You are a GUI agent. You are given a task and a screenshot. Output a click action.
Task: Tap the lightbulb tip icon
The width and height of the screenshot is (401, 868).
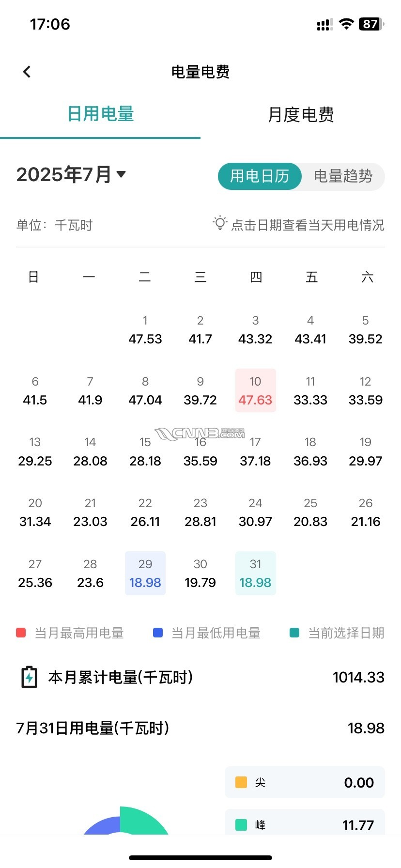tap(220, 223)
